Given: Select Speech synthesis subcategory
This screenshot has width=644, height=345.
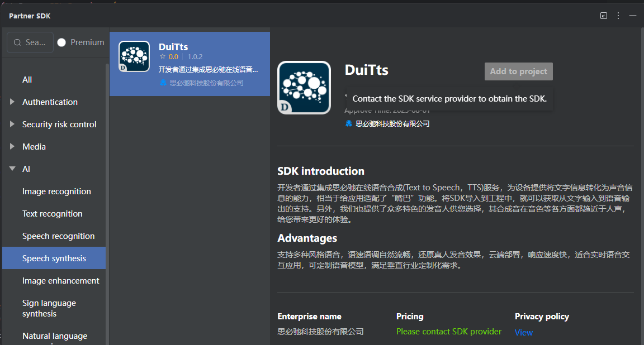Looking at the screenshot, I should tap(54, 258).
